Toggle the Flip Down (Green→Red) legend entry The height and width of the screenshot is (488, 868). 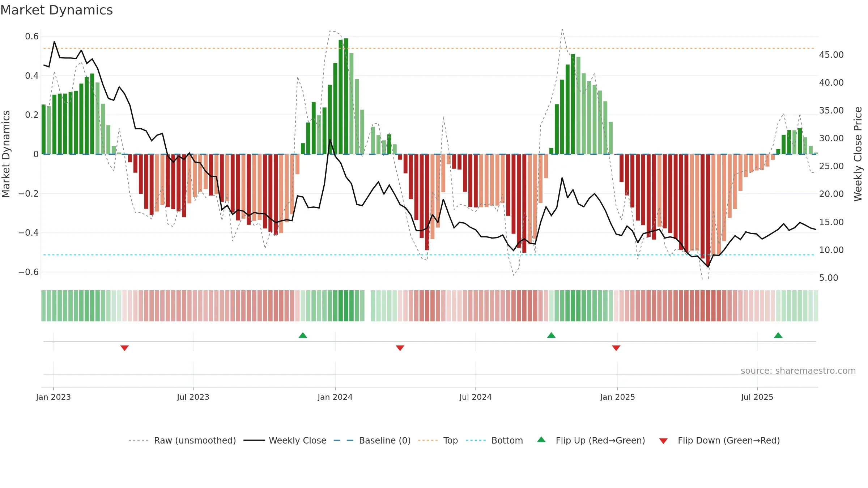tap(719, 440)
